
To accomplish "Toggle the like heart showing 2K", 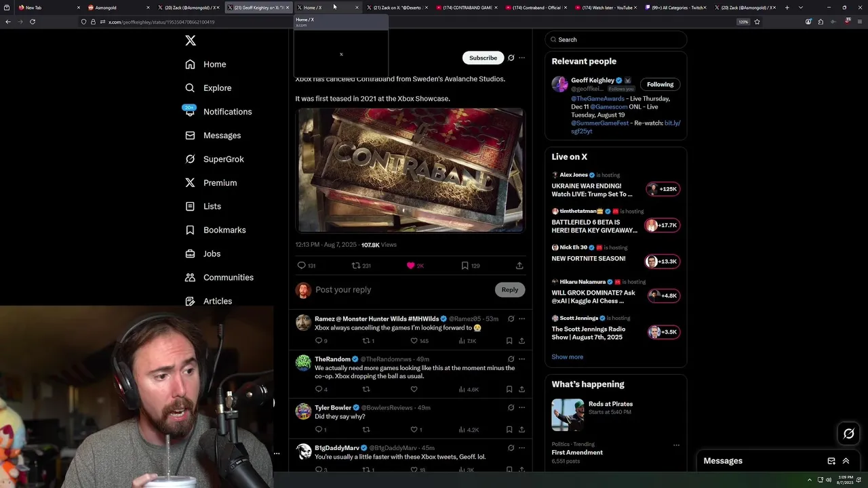I will pos(410,266).
